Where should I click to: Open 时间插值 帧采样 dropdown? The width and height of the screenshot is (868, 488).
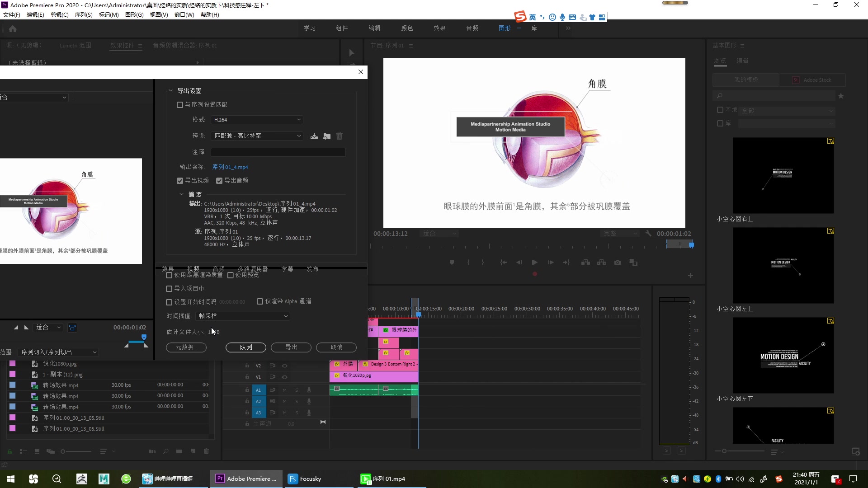click(x=243, y=316)
